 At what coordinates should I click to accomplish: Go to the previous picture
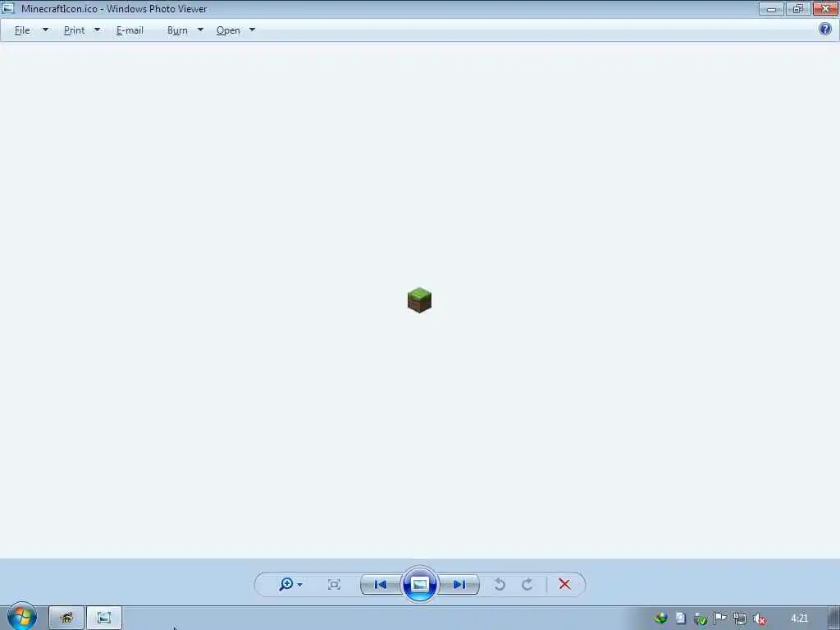pyautogui.click(x=381, y=584)
